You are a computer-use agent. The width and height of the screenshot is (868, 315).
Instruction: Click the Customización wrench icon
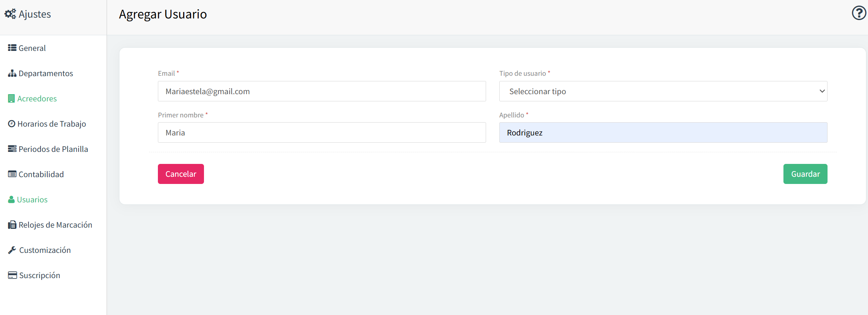click(12, 250)
